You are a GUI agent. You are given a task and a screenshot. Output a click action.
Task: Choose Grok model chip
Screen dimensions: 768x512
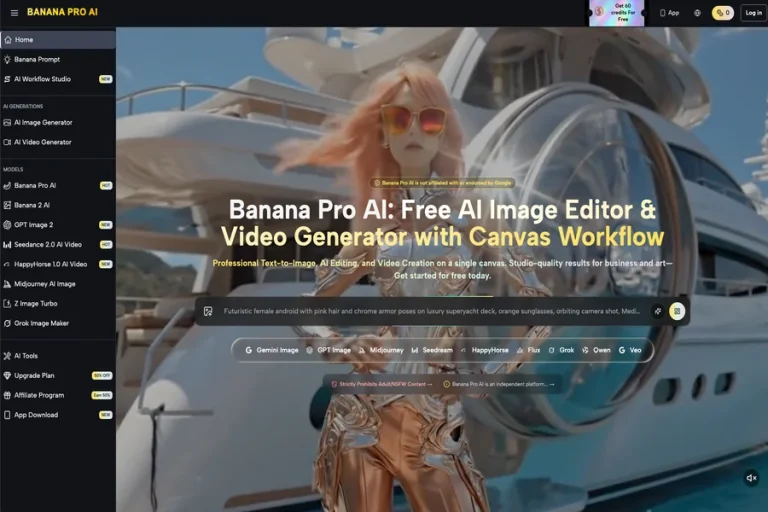(x=561, y=350)
